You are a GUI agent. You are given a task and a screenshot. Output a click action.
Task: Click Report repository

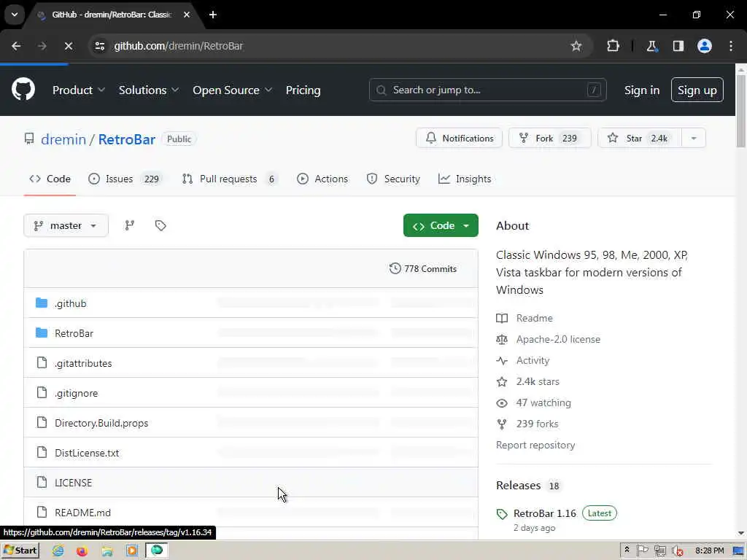[x=535, y=445]
